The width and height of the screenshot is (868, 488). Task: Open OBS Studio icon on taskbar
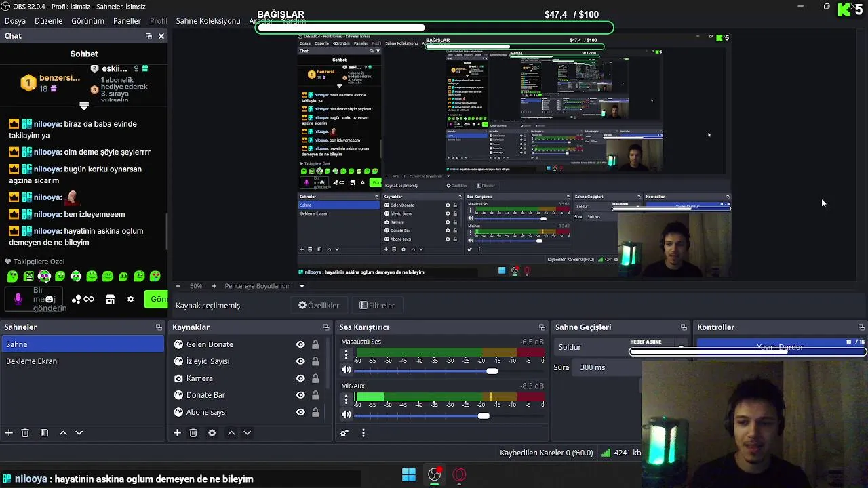tap(435, 475)
